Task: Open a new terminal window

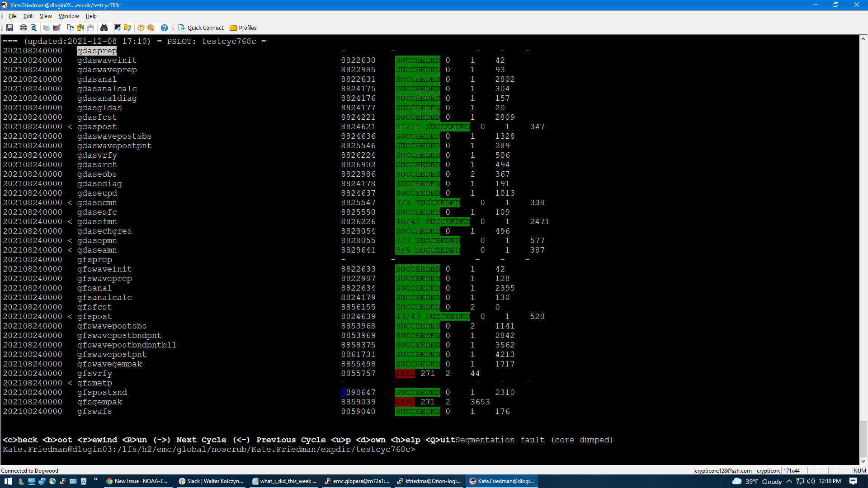Action: point(118,28)
